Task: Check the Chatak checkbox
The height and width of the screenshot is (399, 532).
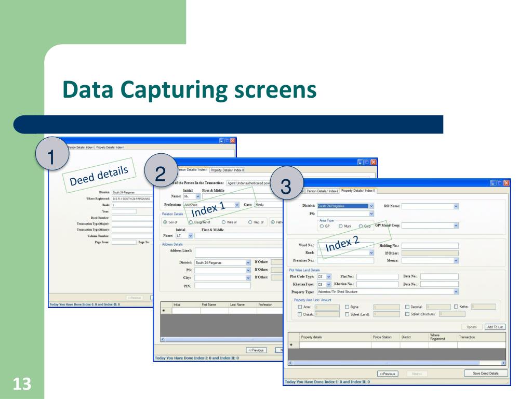Action: pyautogui.click(x=300, y=314)
